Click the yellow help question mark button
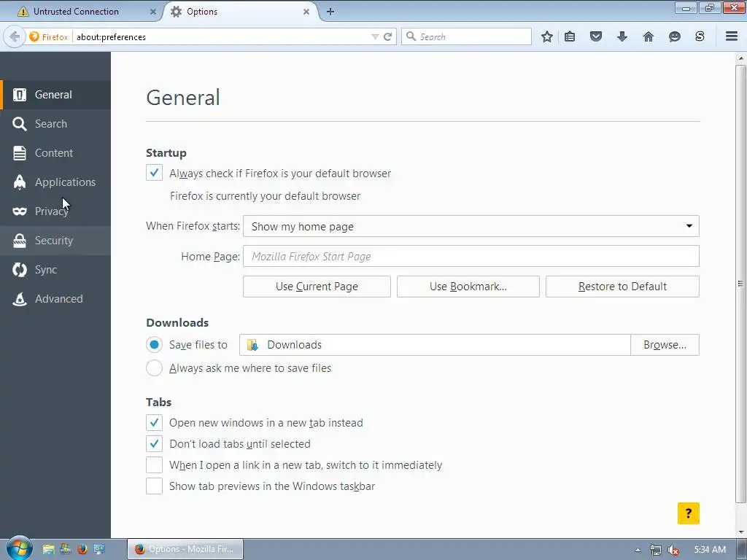The height and width of the screenshot is (560, 747). click(x=689, y=513)
